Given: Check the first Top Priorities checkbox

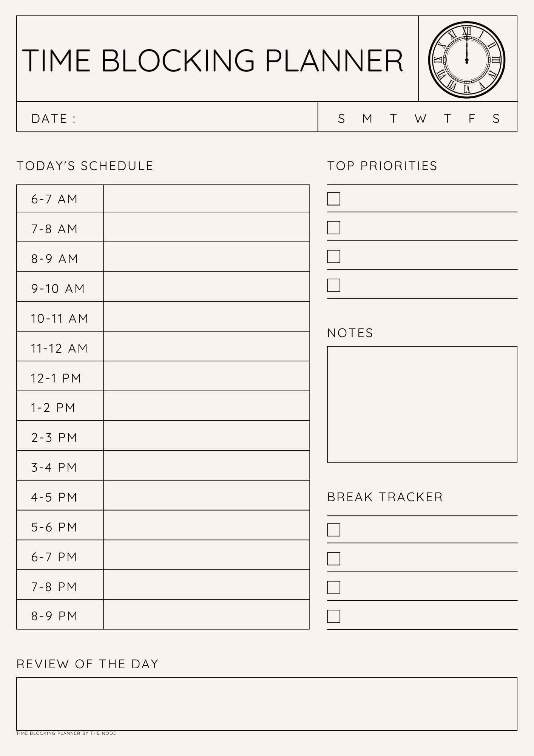Looking at the screenshot, I should tap(333, 199).
